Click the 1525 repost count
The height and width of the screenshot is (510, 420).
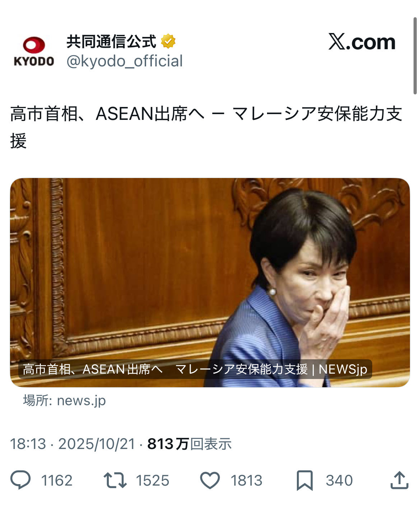153,481
